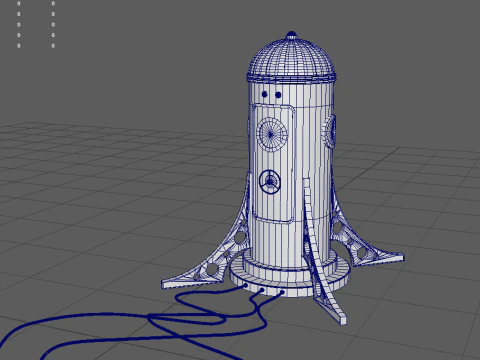Select the door's wheel handle

(x=270, y=182)
